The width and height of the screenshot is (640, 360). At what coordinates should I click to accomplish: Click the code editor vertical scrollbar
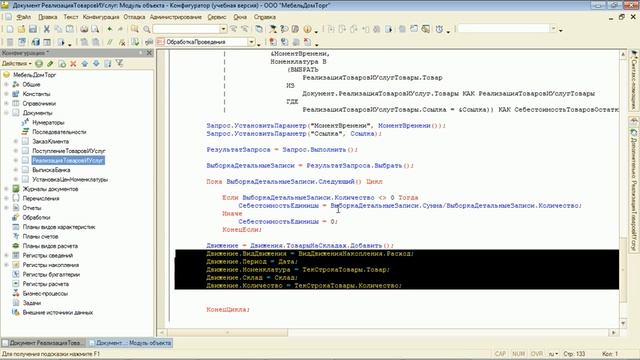pyautogui.click(x=623, y=188)
